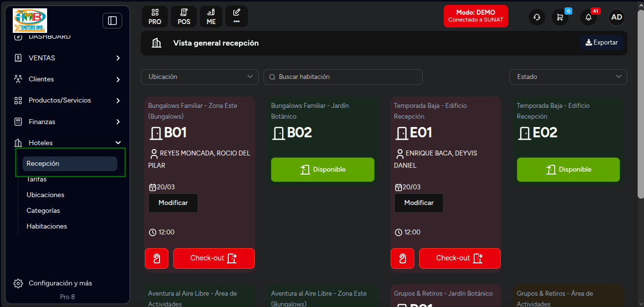
Task: Click the B02 room door icon
Action: (278, 133)
